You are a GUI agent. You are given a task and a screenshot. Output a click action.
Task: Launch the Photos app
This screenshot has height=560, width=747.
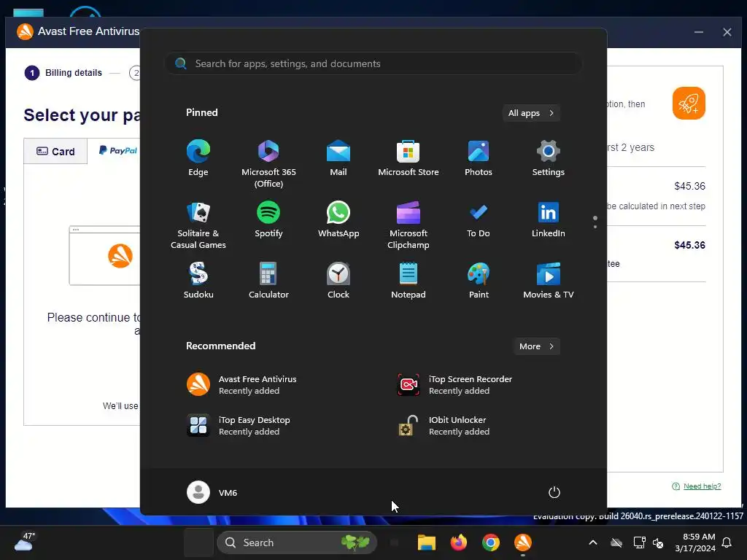tap(479, 158)
